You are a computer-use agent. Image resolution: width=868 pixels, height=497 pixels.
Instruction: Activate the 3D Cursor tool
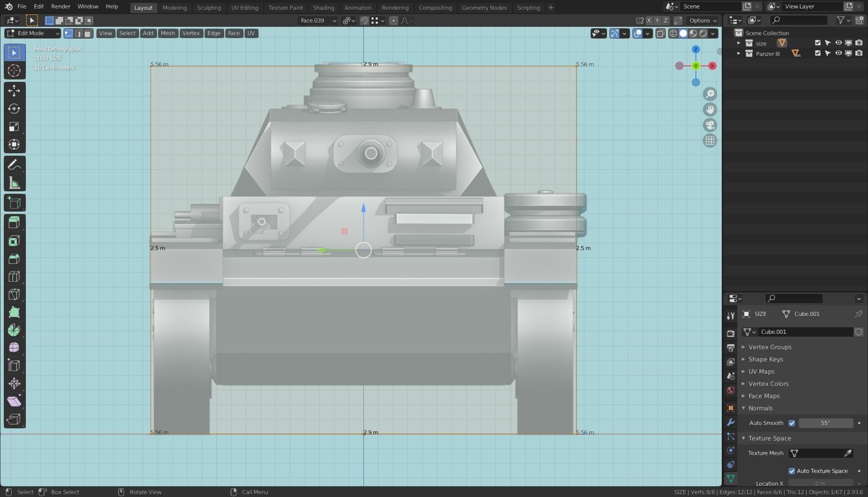(14, 71)
